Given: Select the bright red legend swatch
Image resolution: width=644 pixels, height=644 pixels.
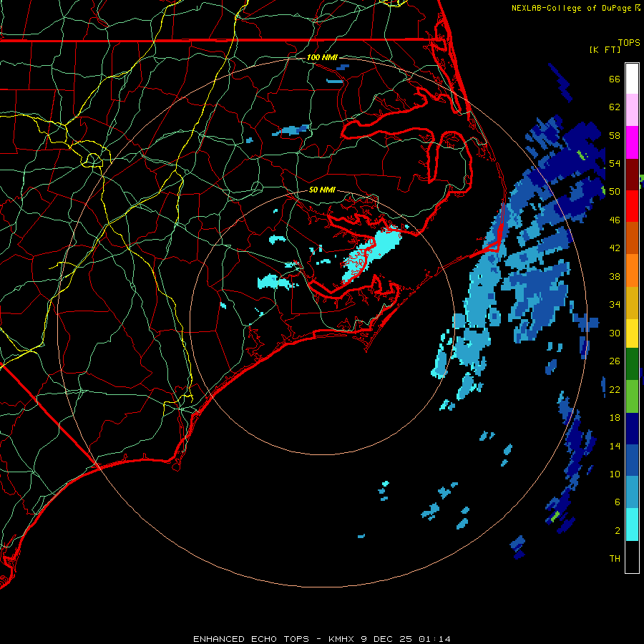Looking at the screenshot, I should click(x=632, y=206).
